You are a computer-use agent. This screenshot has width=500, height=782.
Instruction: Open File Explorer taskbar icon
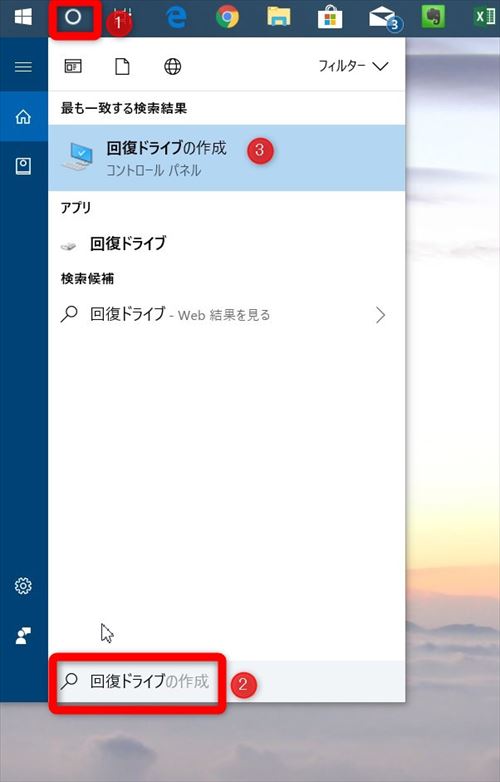[279, 17]
